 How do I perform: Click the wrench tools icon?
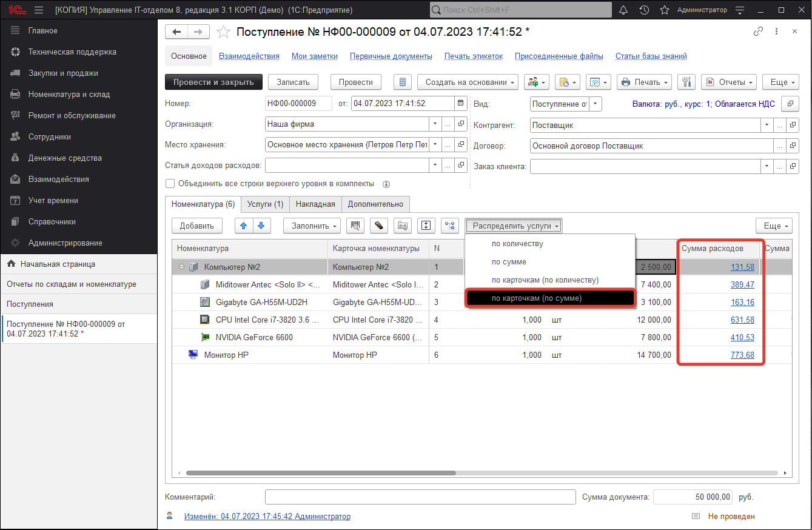tap(686, 82)
